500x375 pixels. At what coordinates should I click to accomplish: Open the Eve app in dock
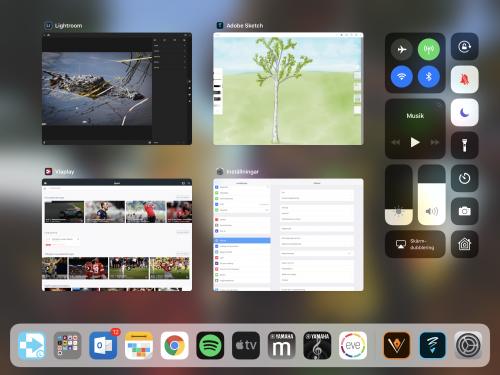(x=353, y=345)
